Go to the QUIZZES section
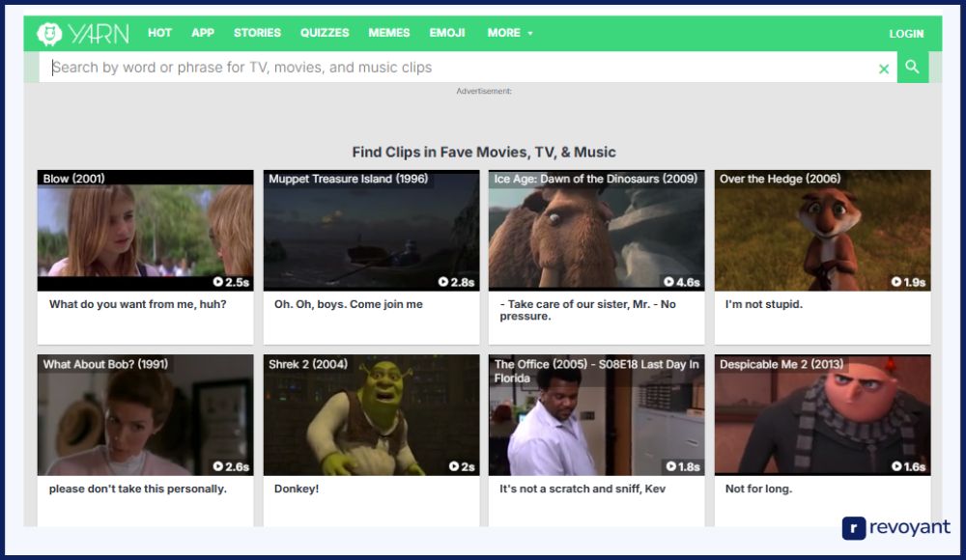 point(325,33)
